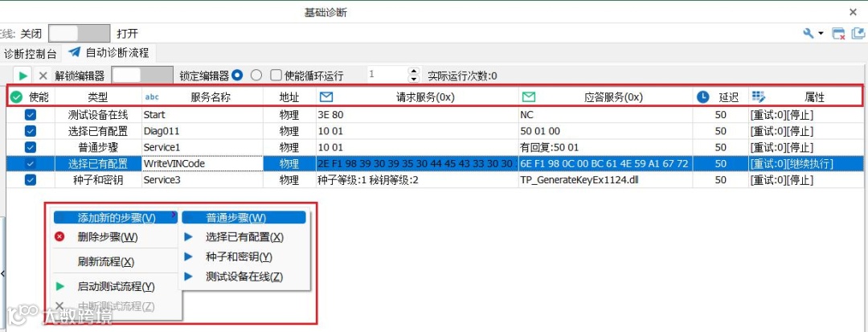The image size is (868, 332).
Task: Open the wrench settings icon
Action: (x=809, y=33)
